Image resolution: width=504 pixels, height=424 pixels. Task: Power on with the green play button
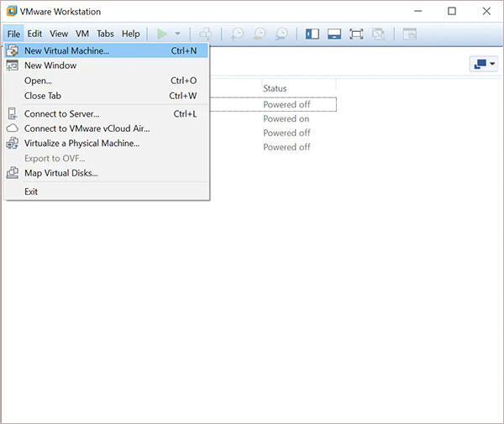pyautogui.click(x=162, y=34)
